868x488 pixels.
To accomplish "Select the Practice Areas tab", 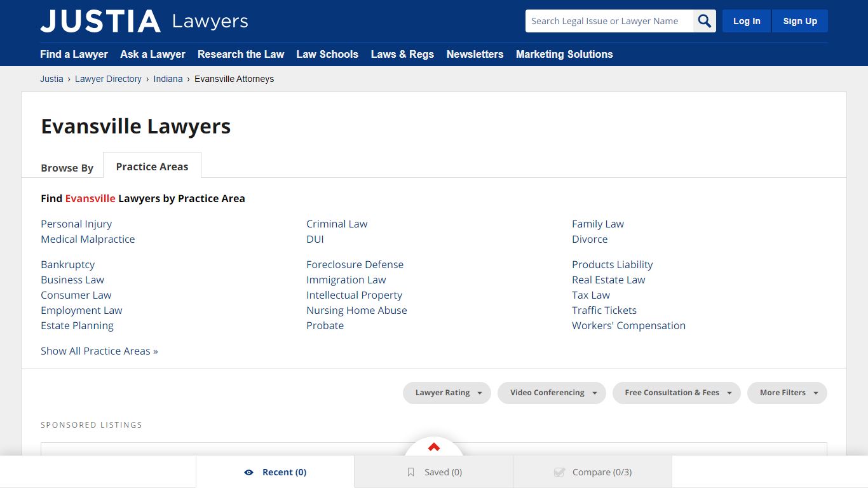I will tap(152, 166).
